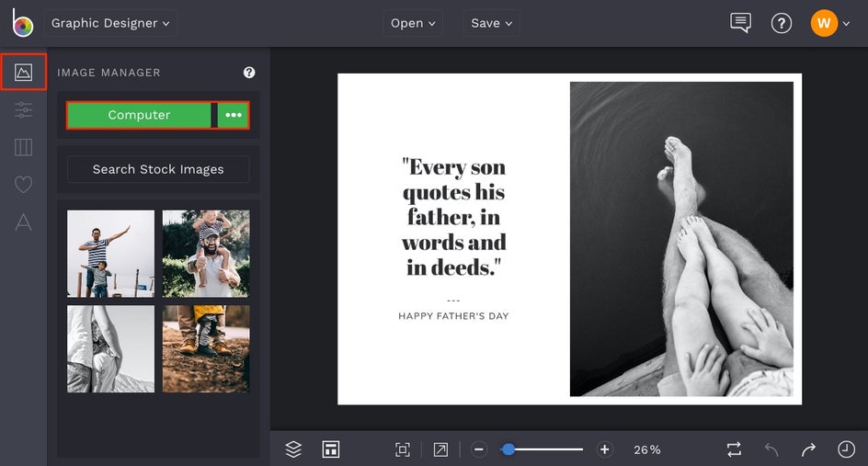Click the repeat/compare arrows icon
868x466 pixels.
[x=734, y=449]
